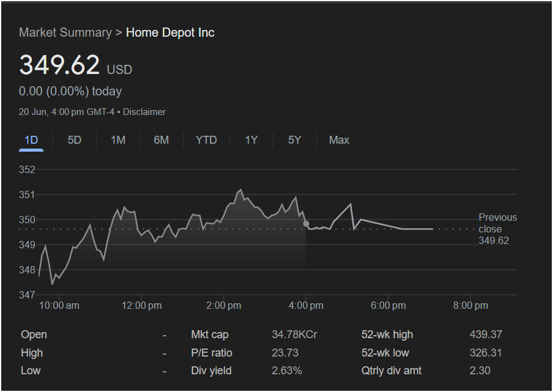Click the 352 y-axis label
The image size is (553, 392).
[x=27, y=169]
